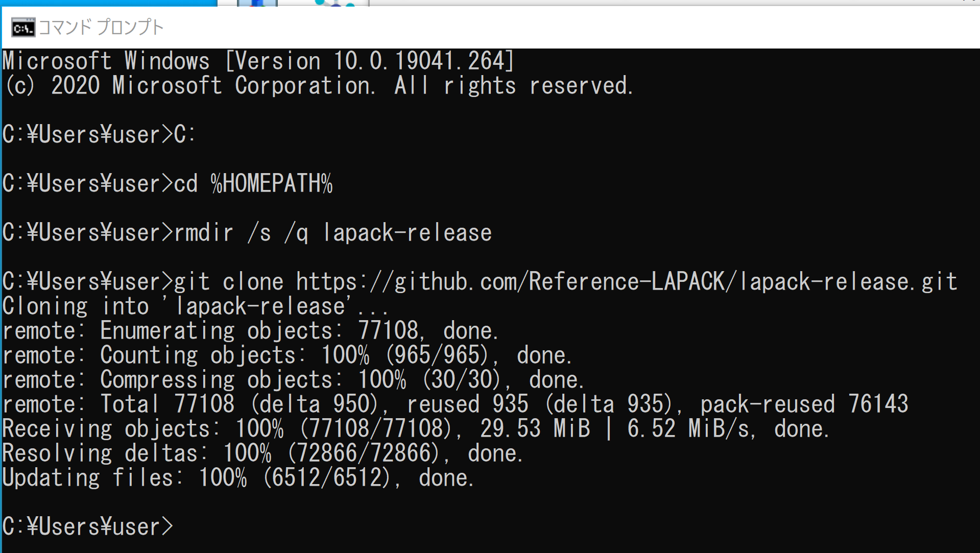Click the Microsoft Windows version line
The width and height of the screenshot is (980, 553).
pyautogui.click(x=258, y=61)
